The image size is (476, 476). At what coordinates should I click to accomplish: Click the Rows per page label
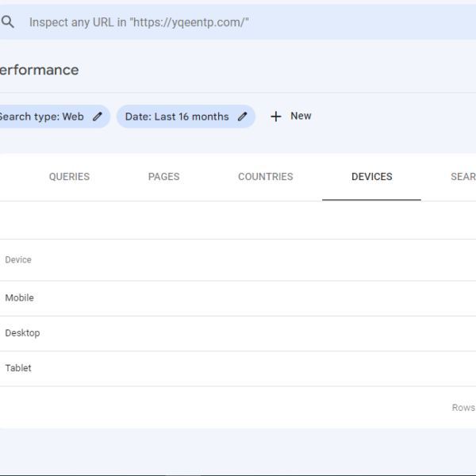[x=463, y=408]
